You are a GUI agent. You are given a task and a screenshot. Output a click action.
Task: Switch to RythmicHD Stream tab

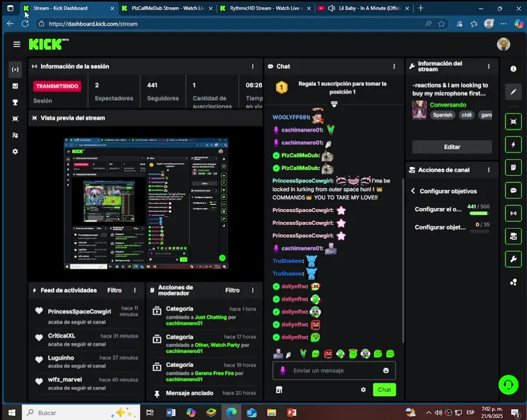(266, 8)
